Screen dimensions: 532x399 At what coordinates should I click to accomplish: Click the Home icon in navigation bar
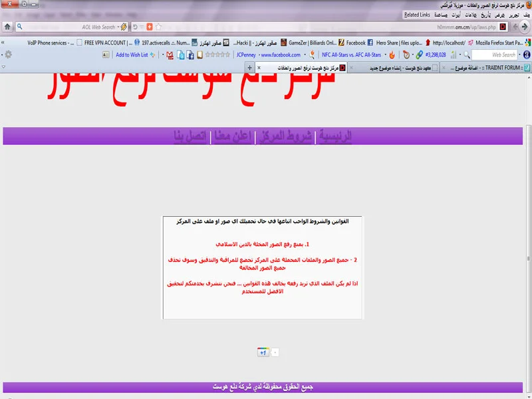tap(8, 27)
